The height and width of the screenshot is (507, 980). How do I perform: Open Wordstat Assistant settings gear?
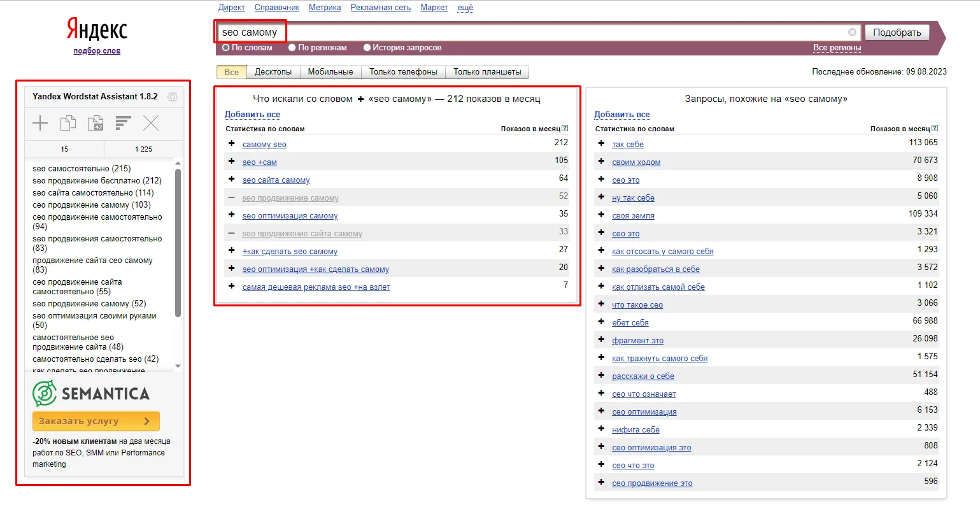172,97
